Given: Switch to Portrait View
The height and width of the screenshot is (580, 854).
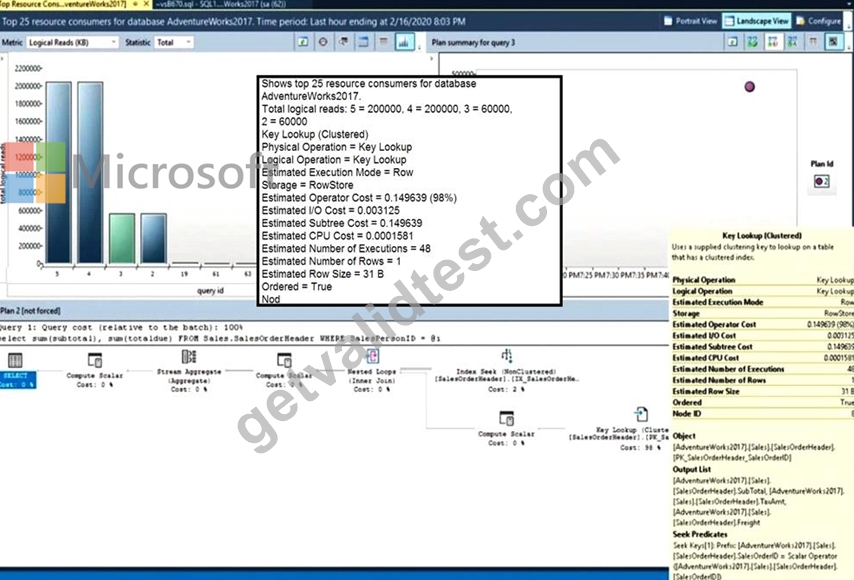Looking at the screenshot, I should [690, 21].
